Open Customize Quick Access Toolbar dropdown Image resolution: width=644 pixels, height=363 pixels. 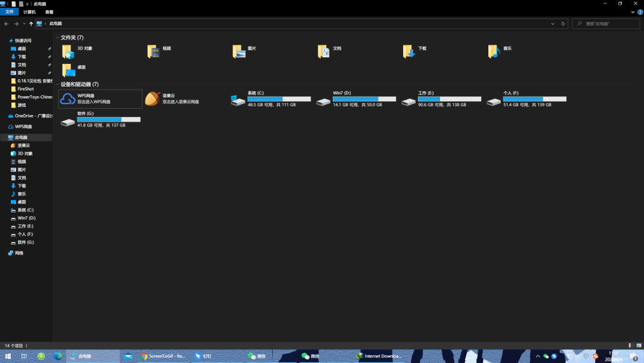(x=27, y=4)
